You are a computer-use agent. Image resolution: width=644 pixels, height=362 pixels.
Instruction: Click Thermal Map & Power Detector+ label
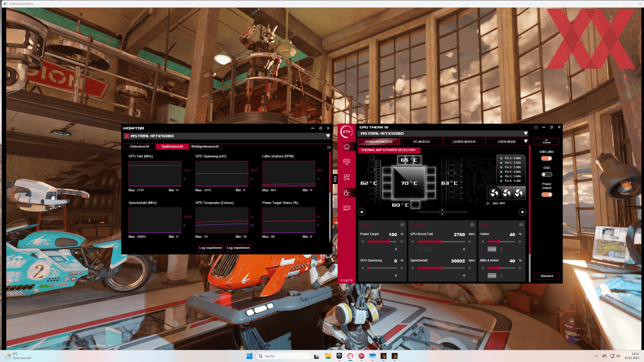point(388,150)
